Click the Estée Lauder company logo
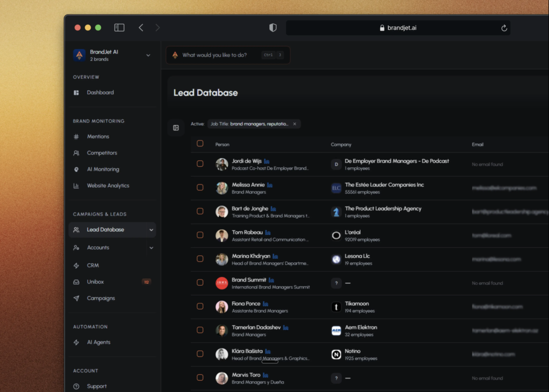 click(x=336, y=188)
